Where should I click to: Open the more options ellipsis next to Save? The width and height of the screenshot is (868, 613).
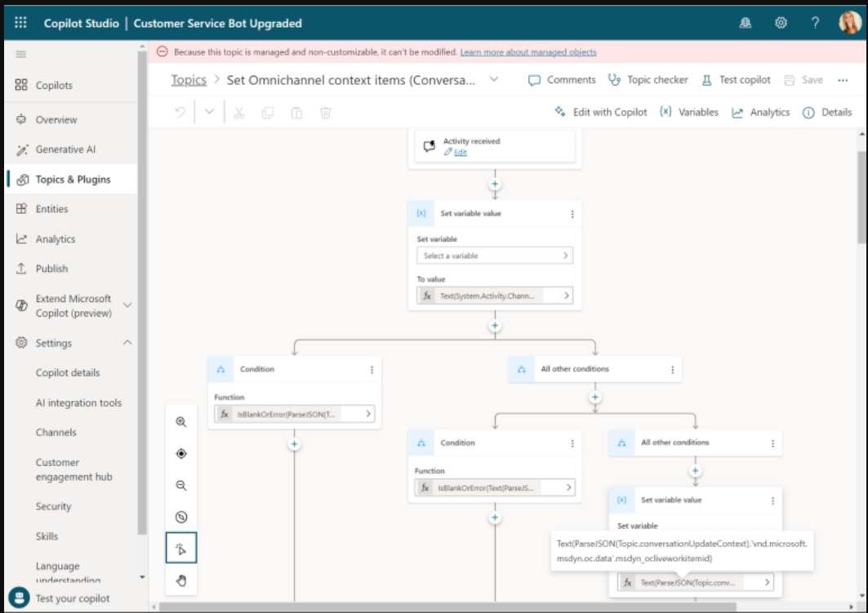pyautogui.click(x=843, y=80)
